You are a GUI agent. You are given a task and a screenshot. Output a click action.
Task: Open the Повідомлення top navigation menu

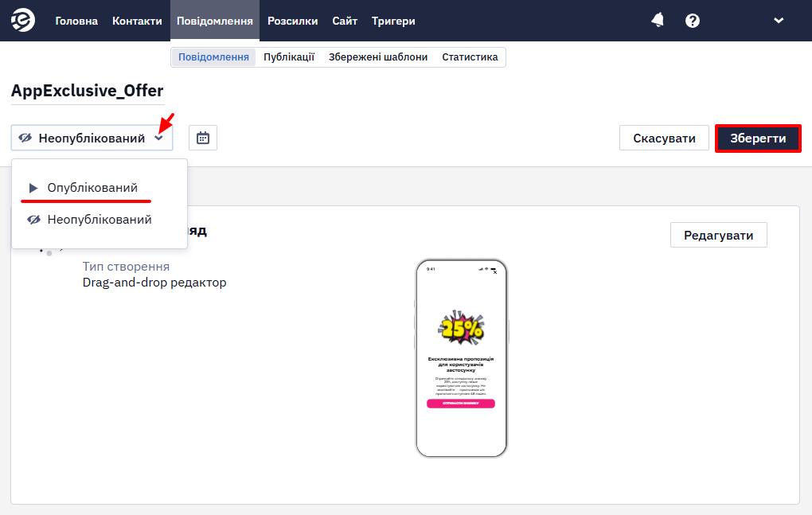pos(215,21)
